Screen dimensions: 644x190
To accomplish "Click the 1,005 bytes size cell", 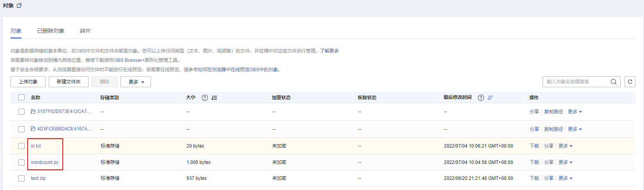I will click(x=199, y=162).
